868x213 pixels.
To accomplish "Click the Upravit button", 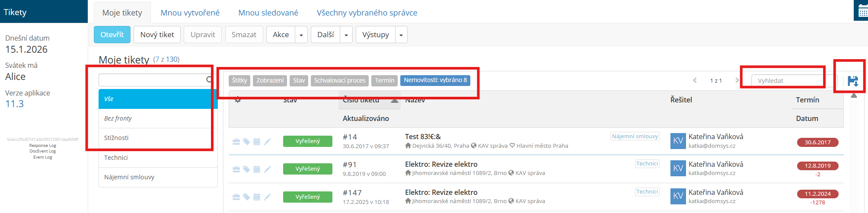I will point(203,35).
